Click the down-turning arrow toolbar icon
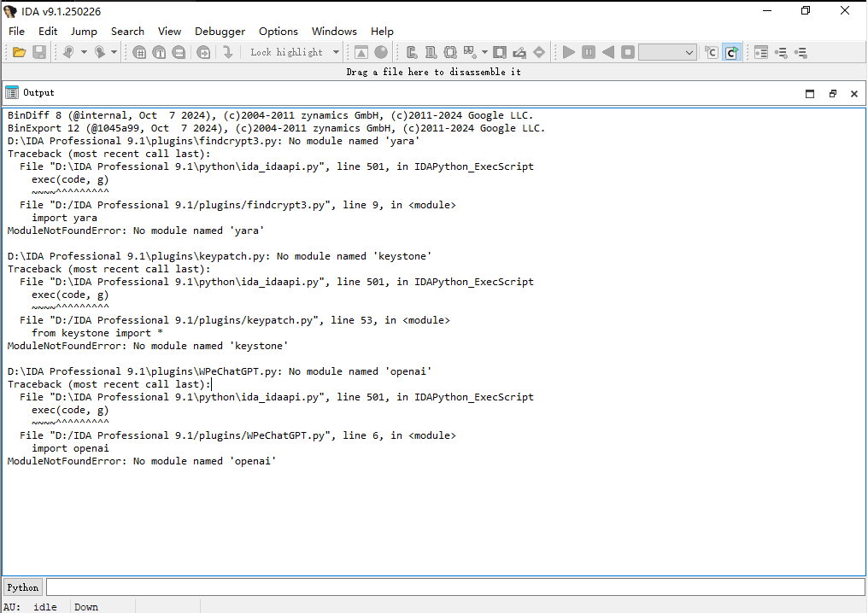The image size is (868, 613). (x=228, y=52)
